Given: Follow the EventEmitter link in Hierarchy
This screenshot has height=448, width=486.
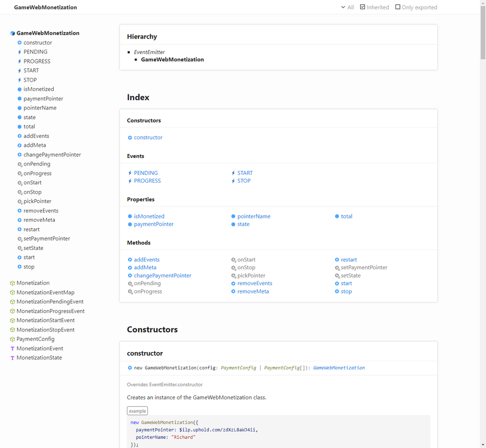Looking at the screenshot, I should 149,52.
